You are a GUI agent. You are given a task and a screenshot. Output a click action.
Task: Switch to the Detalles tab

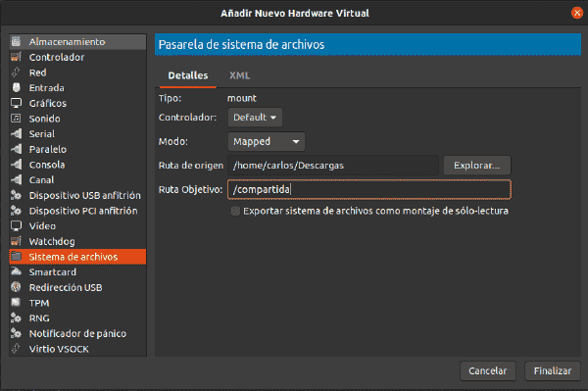[188, 75]
